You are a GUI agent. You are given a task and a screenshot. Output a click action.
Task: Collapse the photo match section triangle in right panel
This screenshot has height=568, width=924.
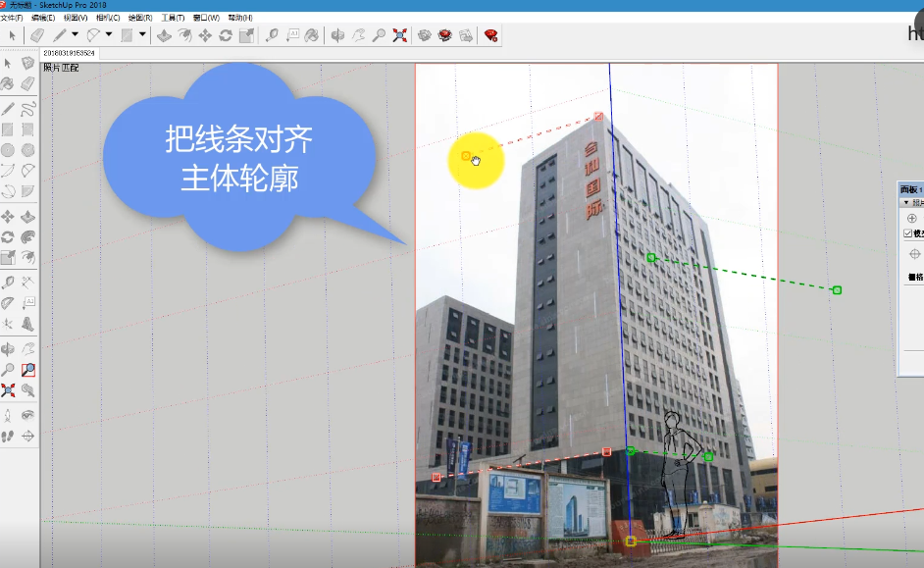click(906, 203)
